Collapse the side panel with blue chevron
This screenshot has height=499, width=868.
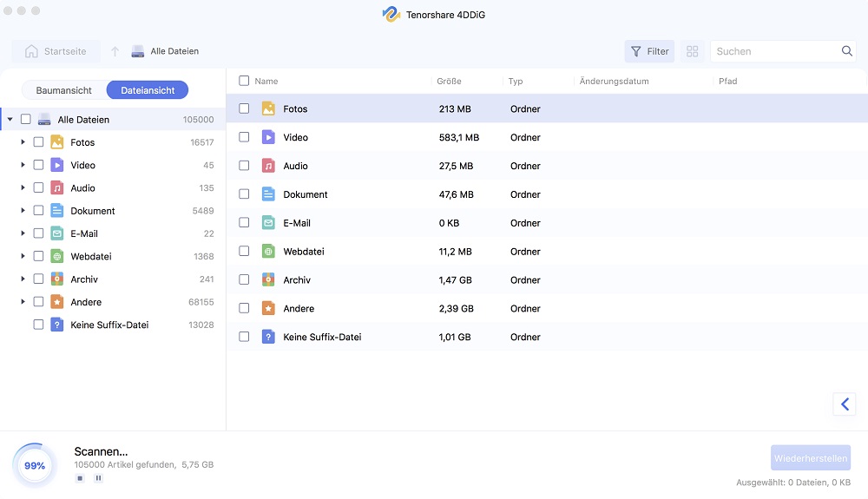[845, 404]
